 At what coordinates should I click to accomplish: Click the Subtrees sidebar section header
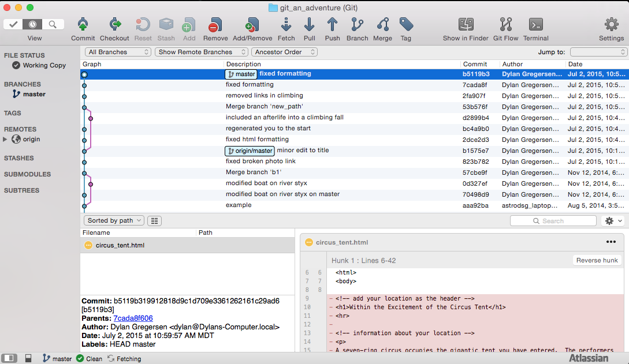(x=22, y=190)
